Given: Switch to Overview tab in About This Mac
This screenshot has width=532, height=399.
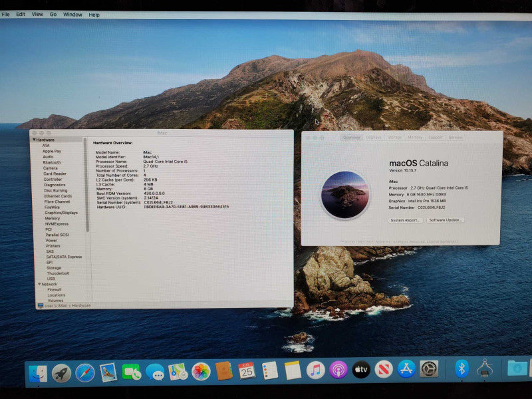Looking at the screenshot, I should coord(352,138).
